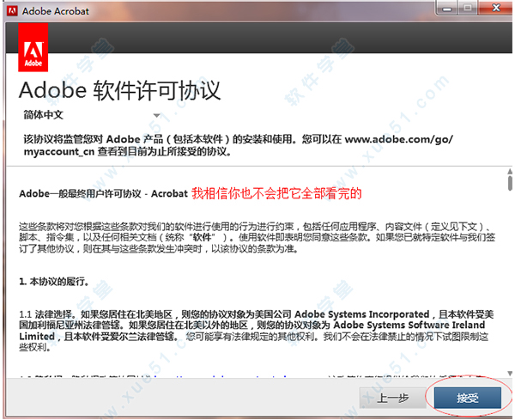This screenshot has width=515, height=420.
Task: Click the Adobe Acrobat title bar icon
Action: (12, 11)
